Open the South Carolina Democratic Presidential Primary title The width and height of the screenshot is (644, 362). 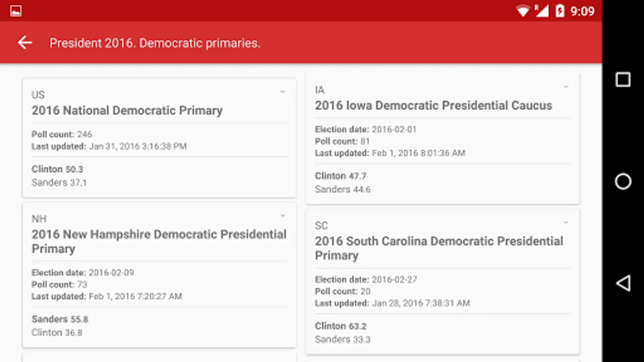click(x=439, y=248)
